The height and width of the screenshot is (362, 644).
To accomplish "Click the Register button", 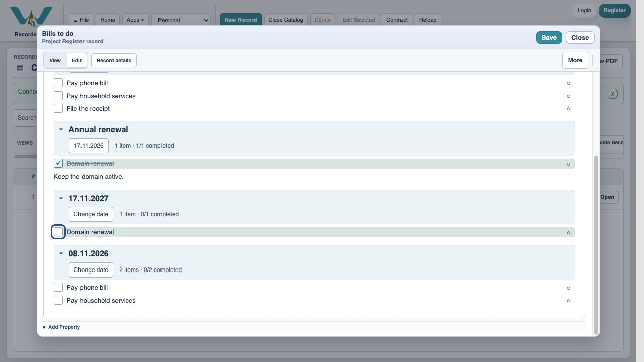I will (614, 11).
